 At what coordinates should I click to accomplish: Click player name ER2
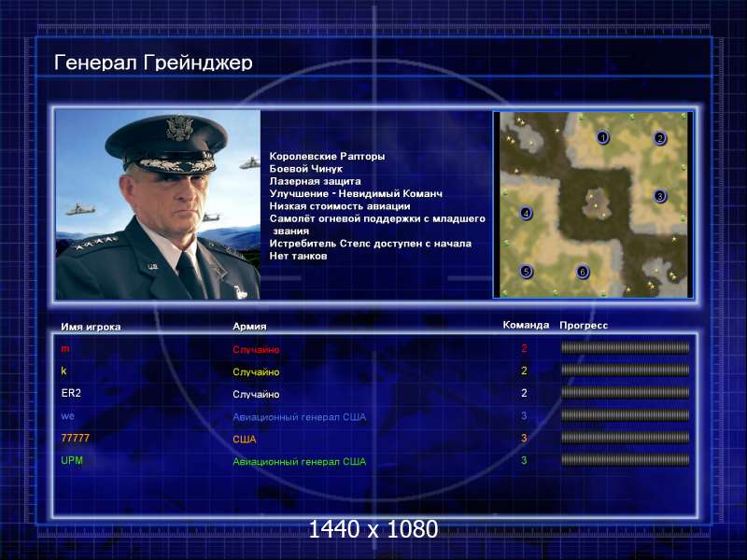[71, 393]
